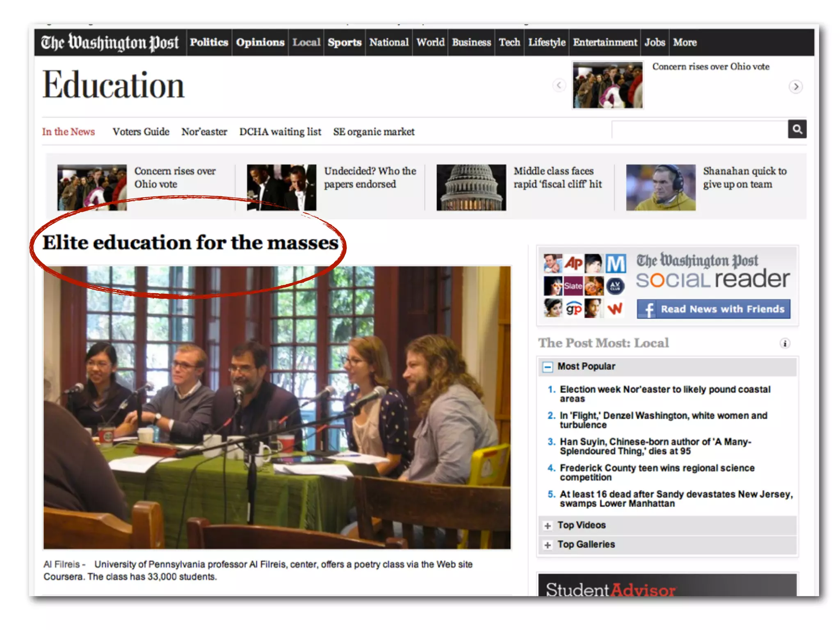Click the Washington Post masthead logo

click(x=110, y=43)
